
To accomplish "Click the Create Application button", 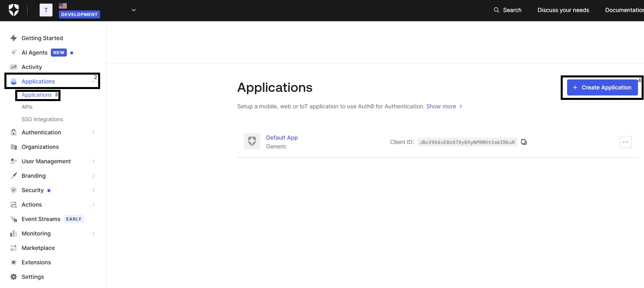I will [602, 87].
